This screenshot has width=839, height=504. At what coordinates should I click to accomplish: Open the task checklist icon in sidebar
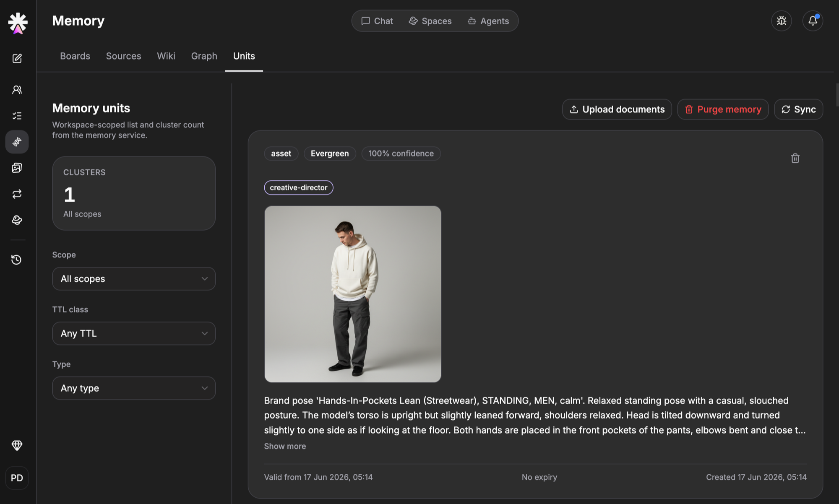pyautogui.click(x=17, y=116)
